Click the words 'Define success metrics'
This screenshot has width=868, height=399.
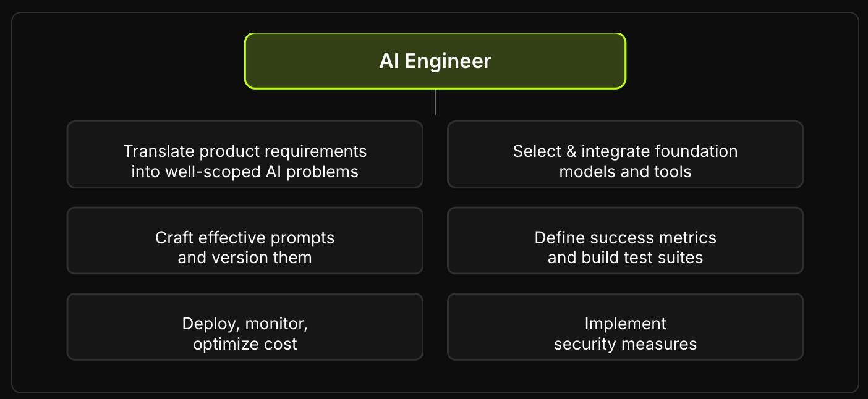[625, 238]
